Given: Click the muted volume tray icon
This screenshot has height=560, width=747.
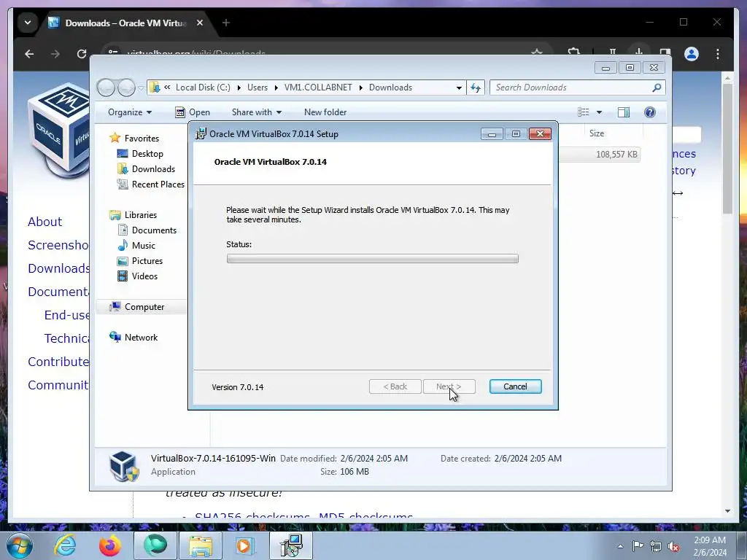Looking at the screenshot, I should tap(673, 546).
